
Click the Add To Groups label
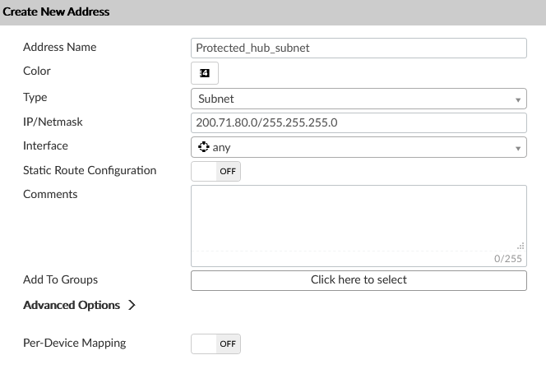coord(60,279)
